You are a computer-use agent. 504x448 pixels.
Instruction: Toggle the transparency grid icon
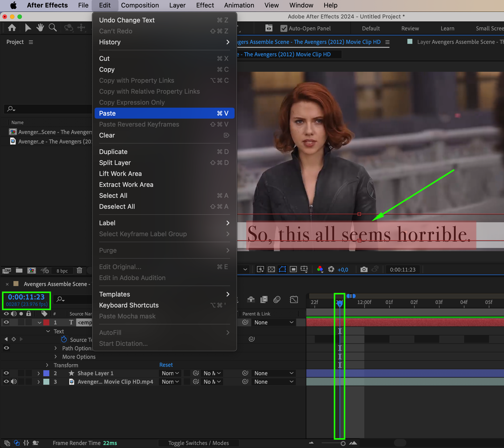click(271, 269)
